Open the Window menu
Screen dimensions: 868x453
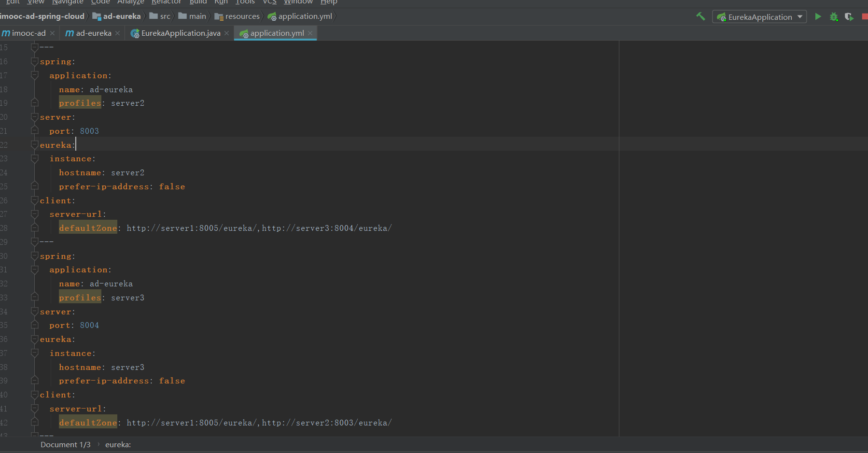298,2
